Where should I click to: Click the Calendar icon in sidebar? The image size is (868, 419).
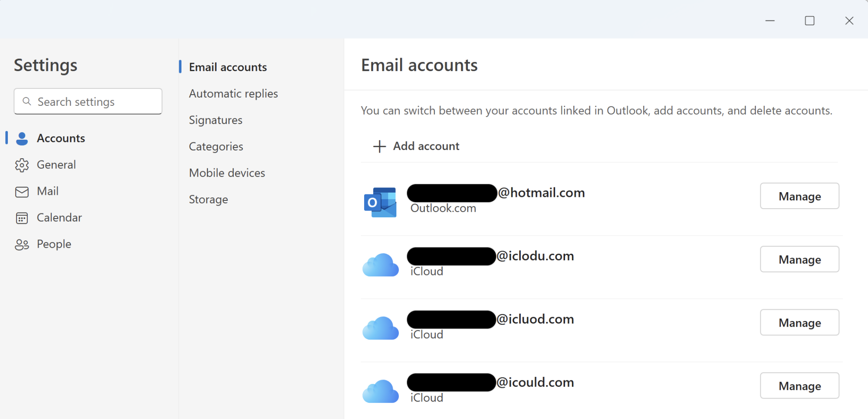tap(22, 218)
